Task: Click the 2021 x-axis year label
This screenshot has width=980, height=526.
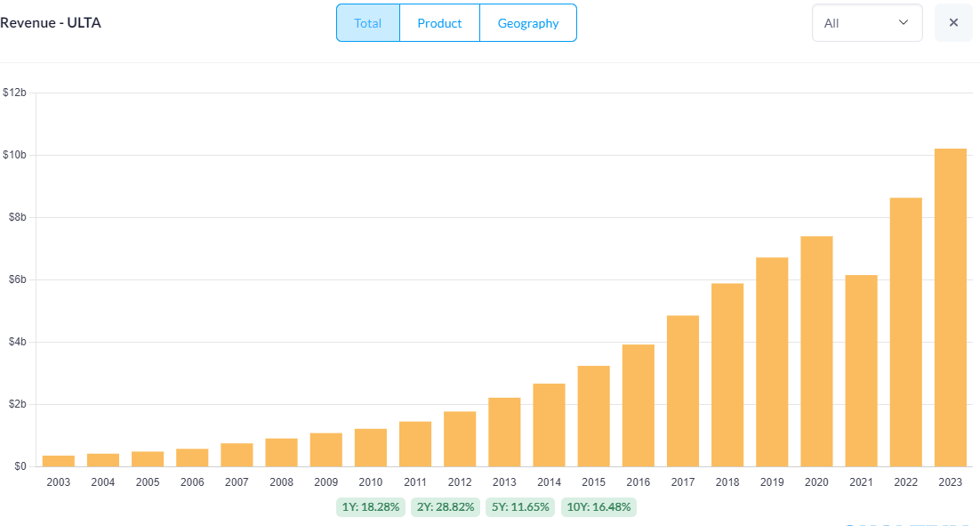Action: click(861, 482)
